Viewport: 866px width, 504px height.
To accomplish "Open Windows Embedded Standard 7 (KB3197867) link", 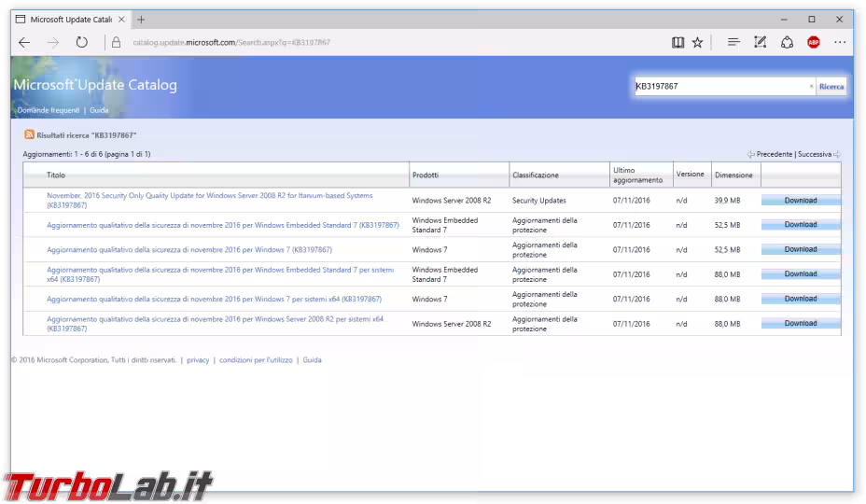I will click(x=223, y=225).
